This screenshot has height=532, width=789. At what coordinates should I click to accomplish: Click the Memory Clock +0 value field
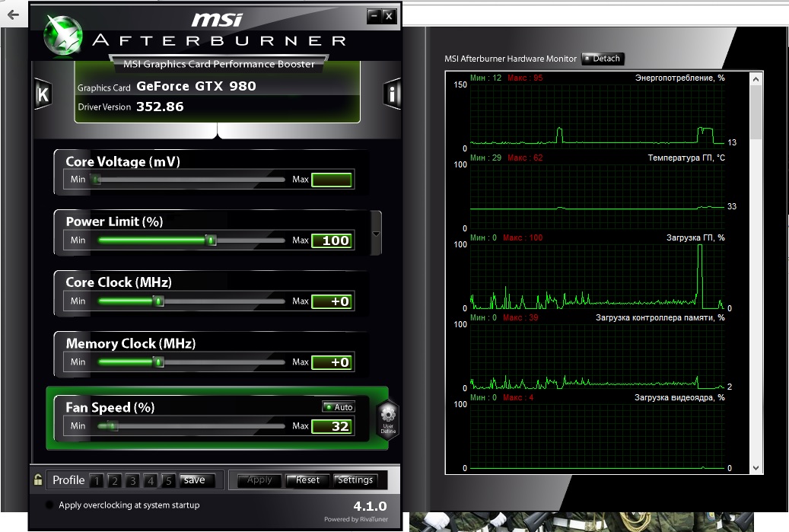tap(332, 362)
